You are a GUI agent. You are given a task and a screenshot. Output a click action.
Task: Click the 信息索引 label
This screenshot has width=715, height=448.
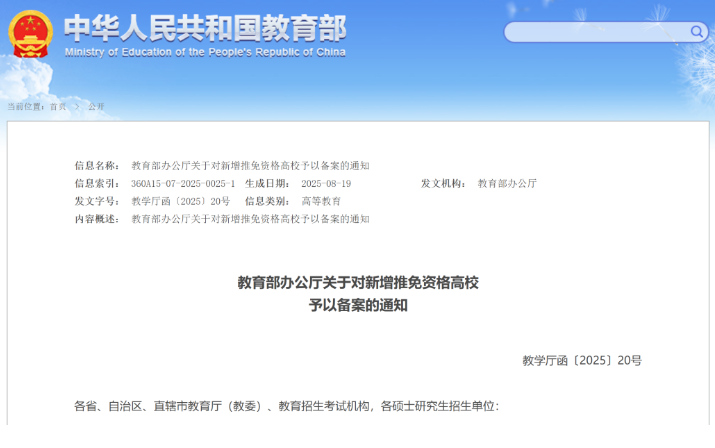point(97,183)
